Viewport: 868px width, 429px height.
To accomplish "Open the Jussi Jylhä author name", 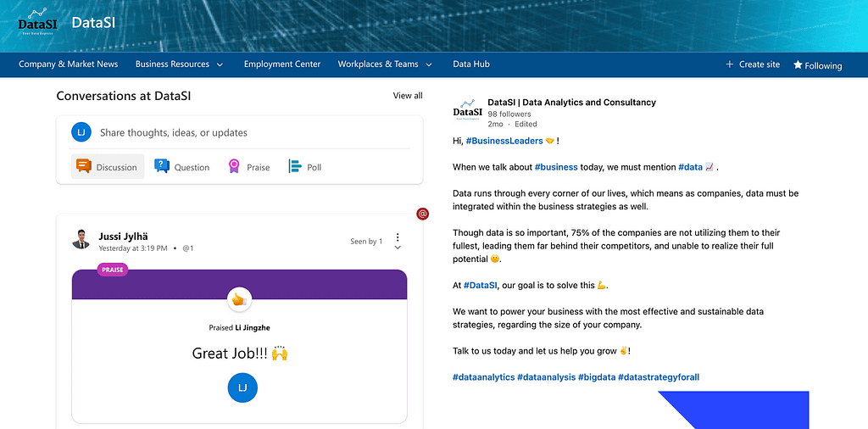I will [122, 237].
